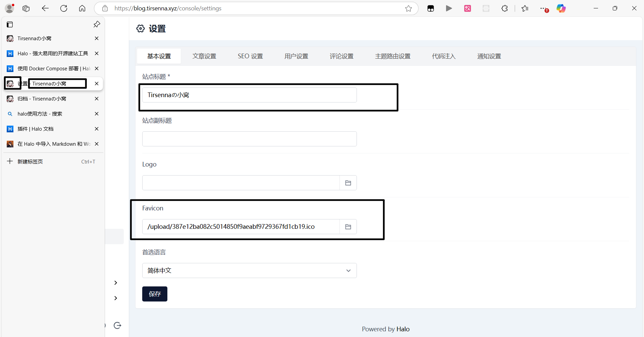The height and width of the screenshot is (337, 644).
Task: Open the browser Extensions puzzle icon
Action: pos(504,8)
